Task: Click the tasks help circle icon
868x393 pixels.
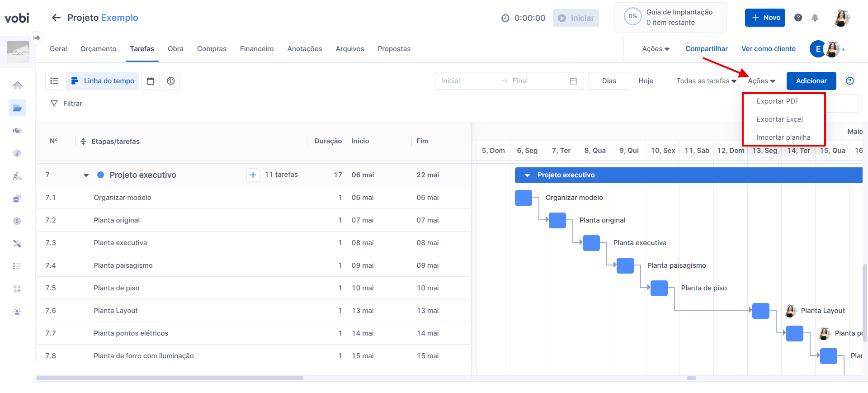Action: click(850, 81)
